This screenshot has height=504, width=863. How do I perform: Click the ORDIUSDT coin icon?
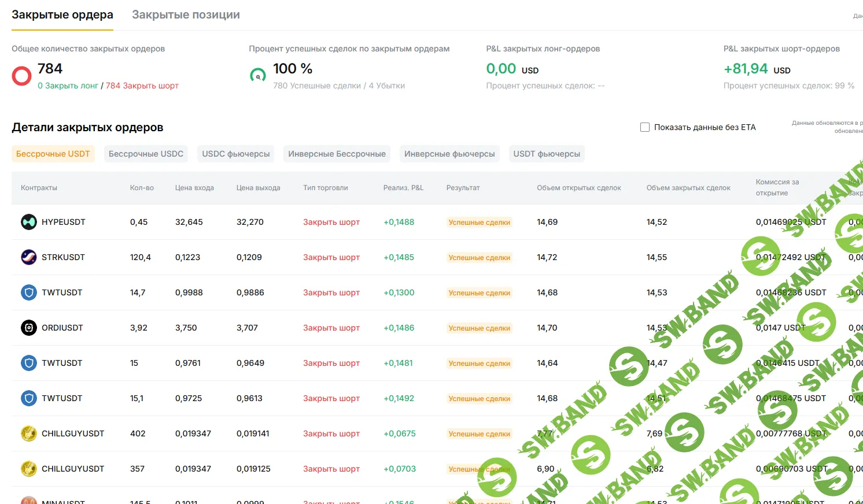pos(29,328)
